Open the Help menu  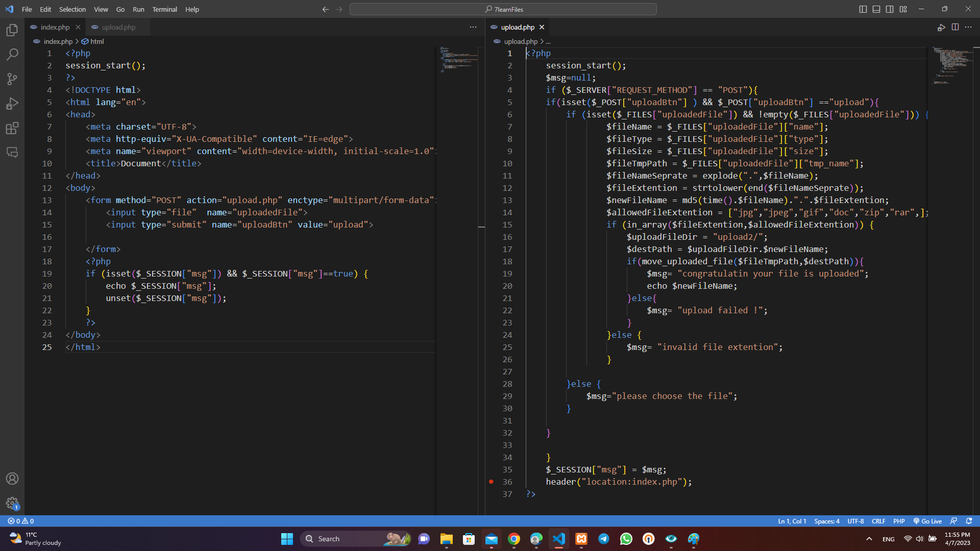(192, 9)
